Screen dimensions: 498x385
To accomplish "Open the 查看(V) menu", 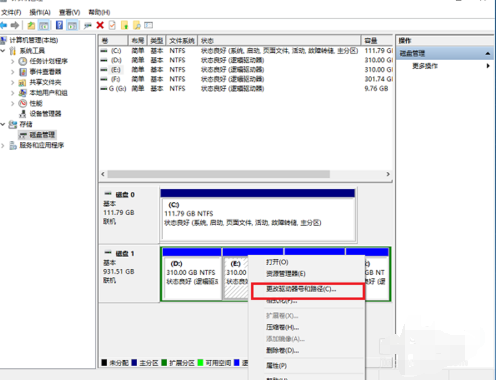I will (x=69, y=12).
